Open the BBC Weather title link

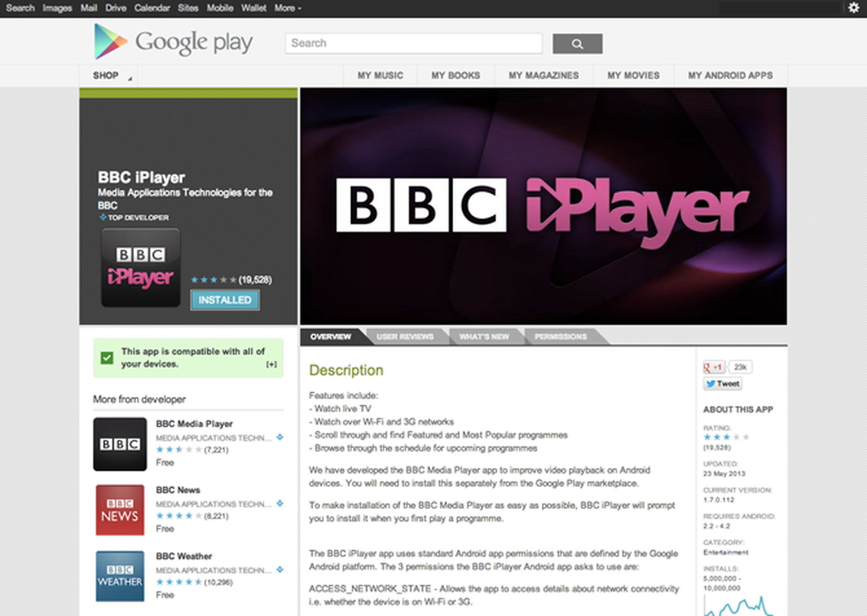tap(184, 556)
